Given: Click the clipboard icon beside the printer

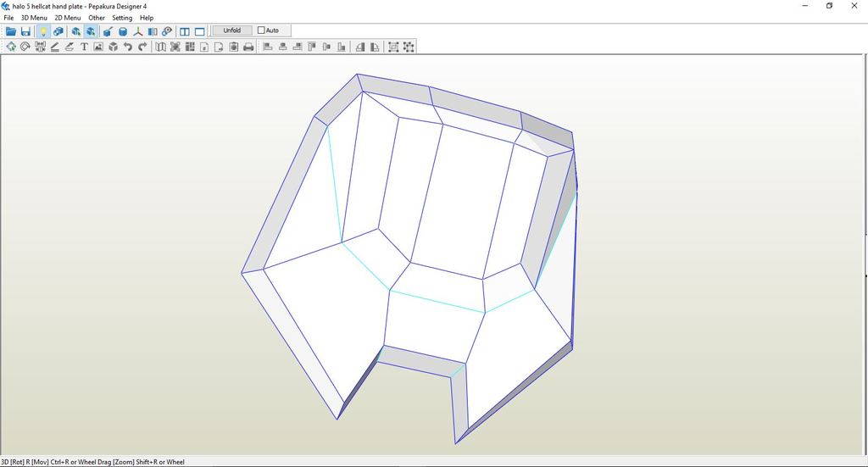Looking at the screenshot, I should [234, 47].
